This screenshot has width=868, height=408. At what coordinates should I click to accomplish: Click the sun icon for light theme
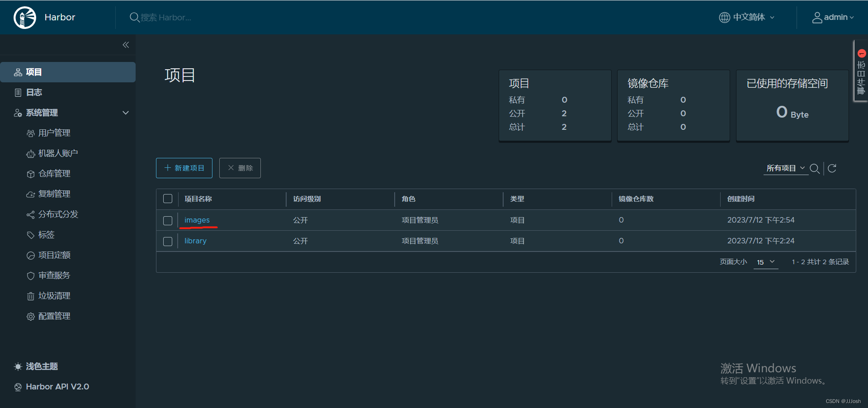(x=18, y=366)
